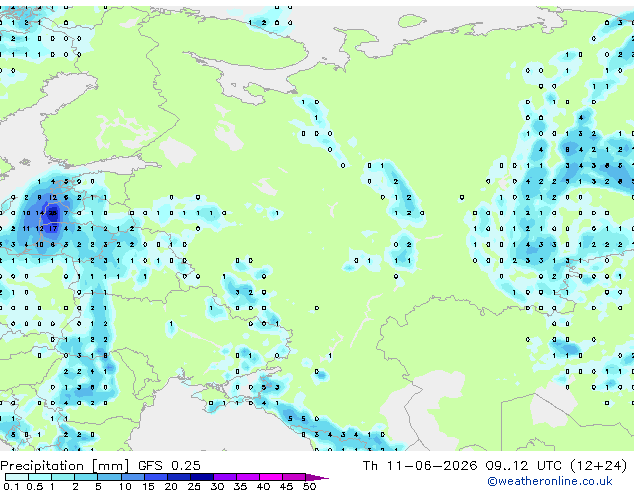Select the 20–25 mm legend swatch

[x=178, y=477]
